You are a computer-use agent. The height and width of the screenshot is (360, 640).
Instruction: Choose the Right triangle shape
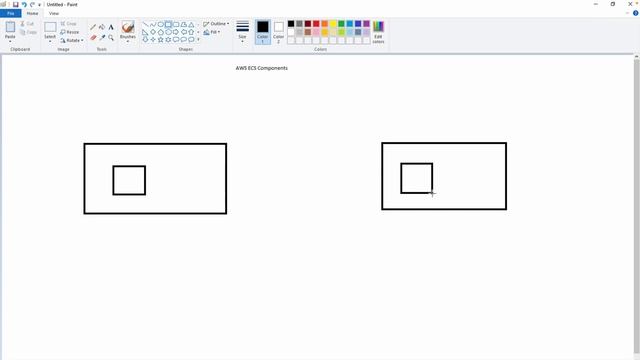145,32
